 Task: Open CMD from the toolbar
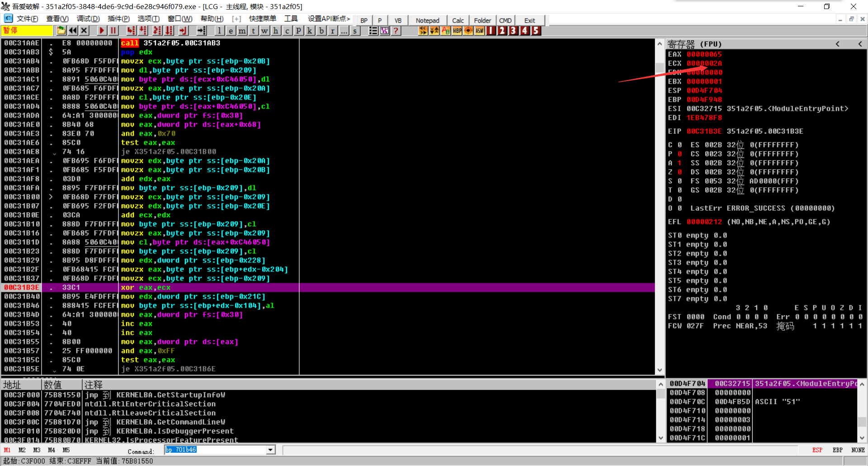(505, 20)
